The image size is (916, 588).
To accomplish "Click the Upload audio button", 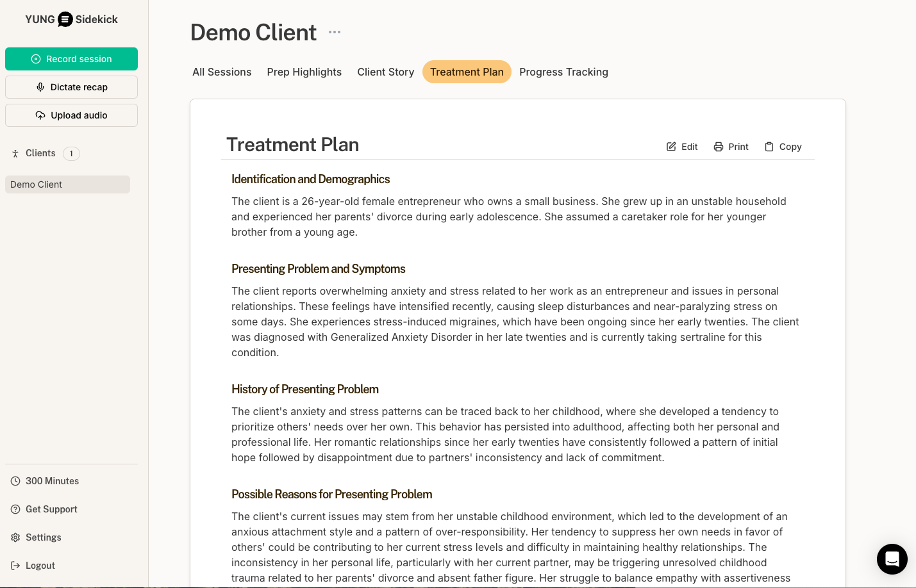I will [71, 115].
